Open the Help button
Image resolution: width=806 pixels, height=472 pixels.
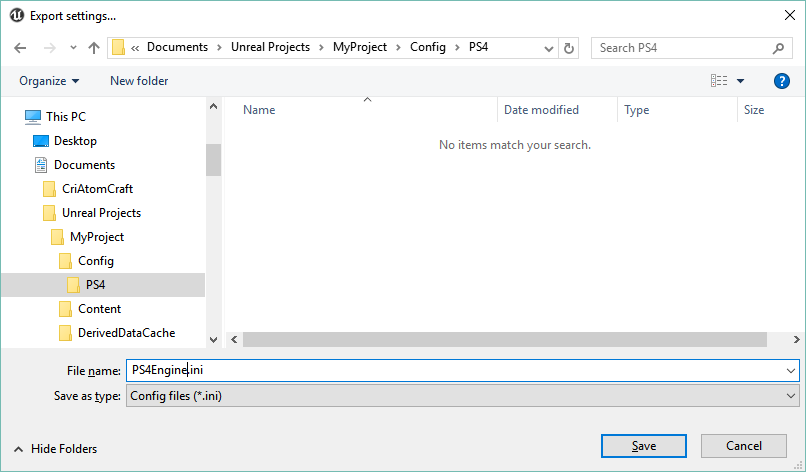point(781,81)
